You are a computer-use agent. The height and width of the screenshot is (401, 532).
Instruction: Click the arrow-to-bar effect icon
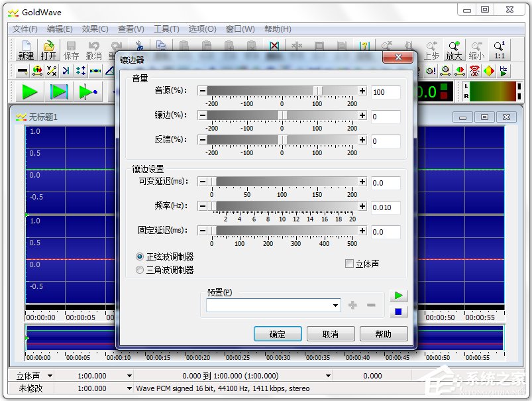[66, 71]
